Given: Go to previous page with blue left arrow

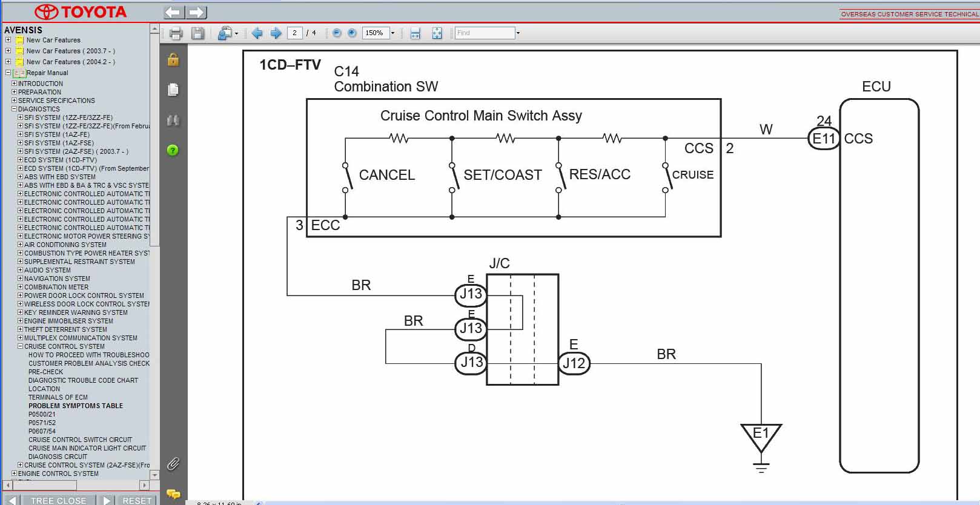Looking at the screenshot, I should pyautogui.click(x=257, y=33).
